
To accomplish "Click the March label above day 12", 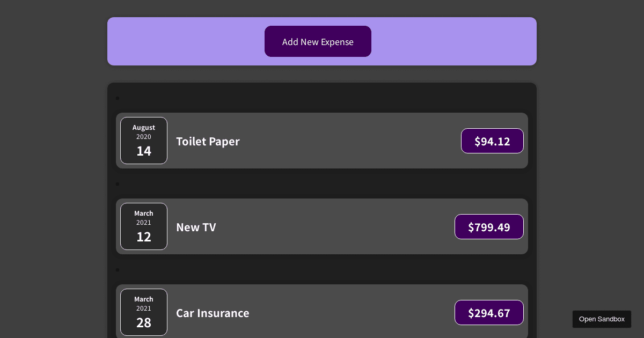I will tap(144, 214).
